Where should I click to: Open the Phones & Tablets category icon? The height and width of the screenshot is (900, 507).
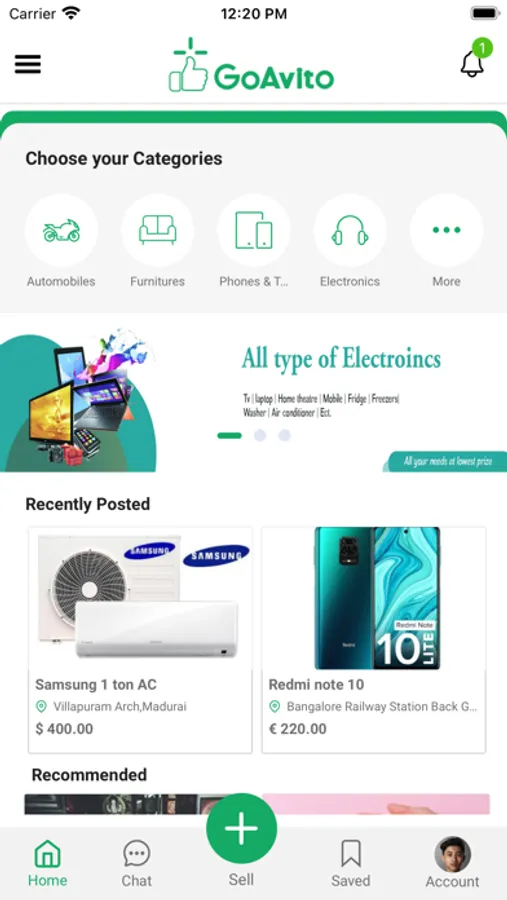click(254, 230)
